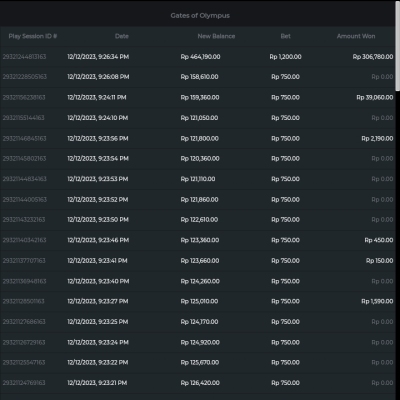400x400 pixels.
Task: Click the Rp 39,060.00 amount won value
Action: (x=375, y=97)
